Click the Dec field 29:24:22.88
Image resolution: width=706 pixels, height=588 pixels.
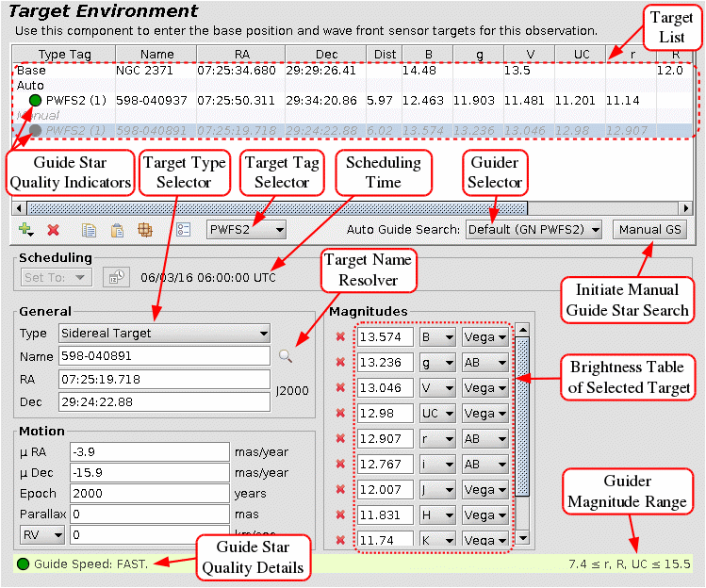click(x=164, y=402)
